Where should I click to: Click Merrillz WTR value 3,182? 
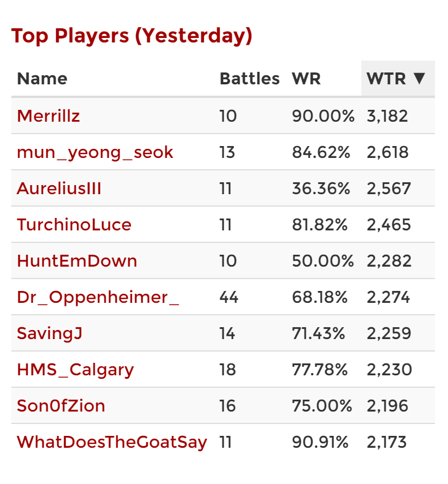pos(387,116)
